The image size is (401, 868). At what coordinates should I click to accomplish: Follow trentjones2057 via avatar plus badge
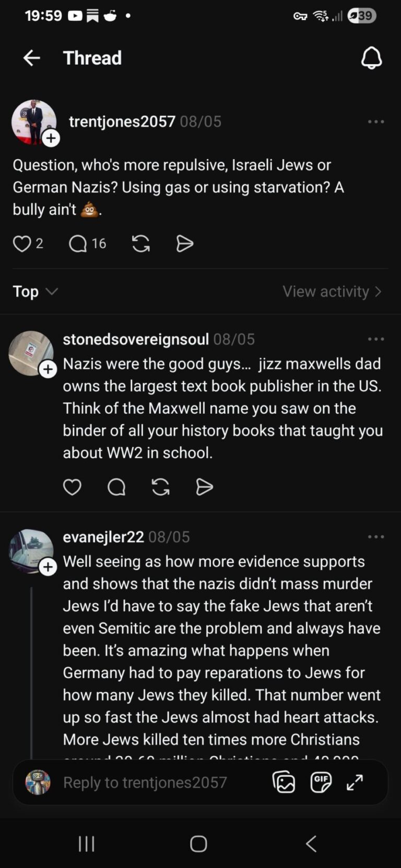[x=51, y=138]
